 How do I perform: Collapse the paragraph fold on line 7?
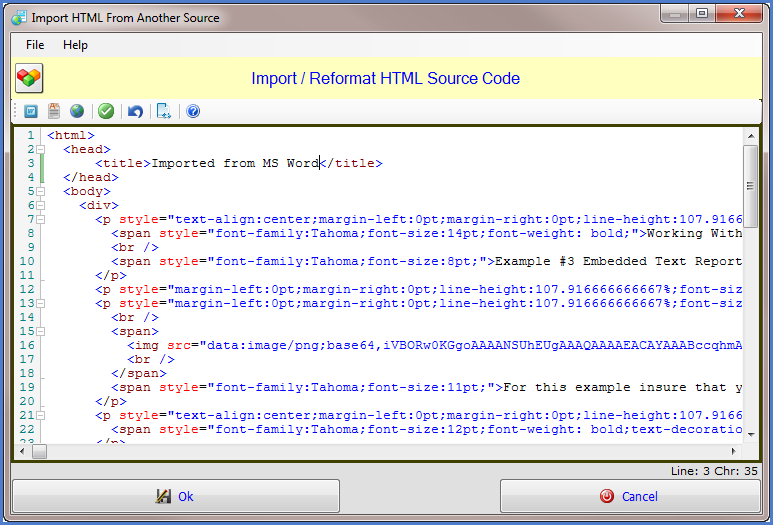point(41,219)
